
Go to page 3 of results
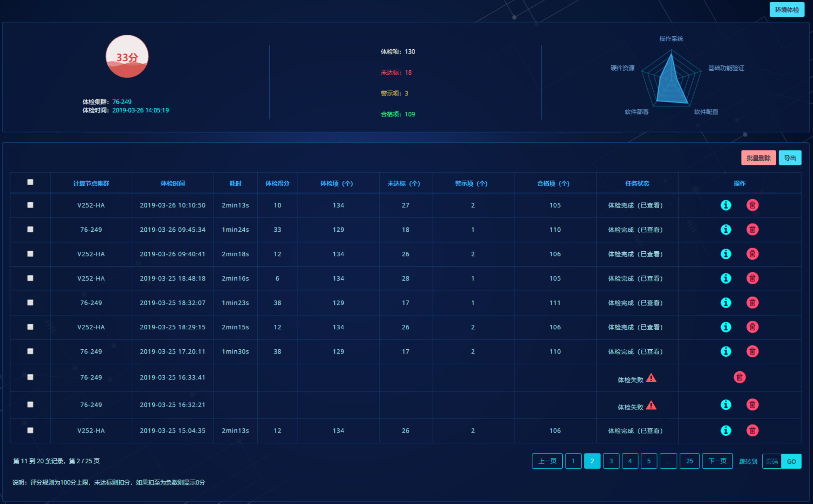coord(611,461)
